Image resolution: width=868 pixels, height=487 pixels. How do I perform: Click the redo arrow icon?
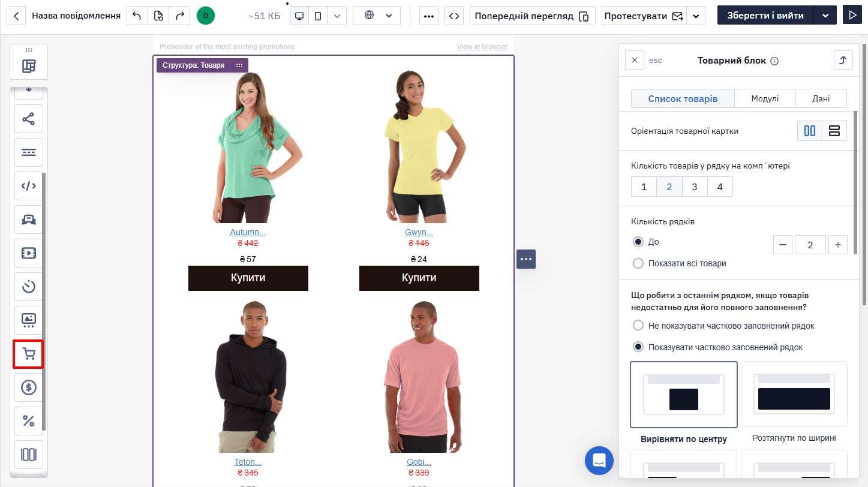[179, 16]
